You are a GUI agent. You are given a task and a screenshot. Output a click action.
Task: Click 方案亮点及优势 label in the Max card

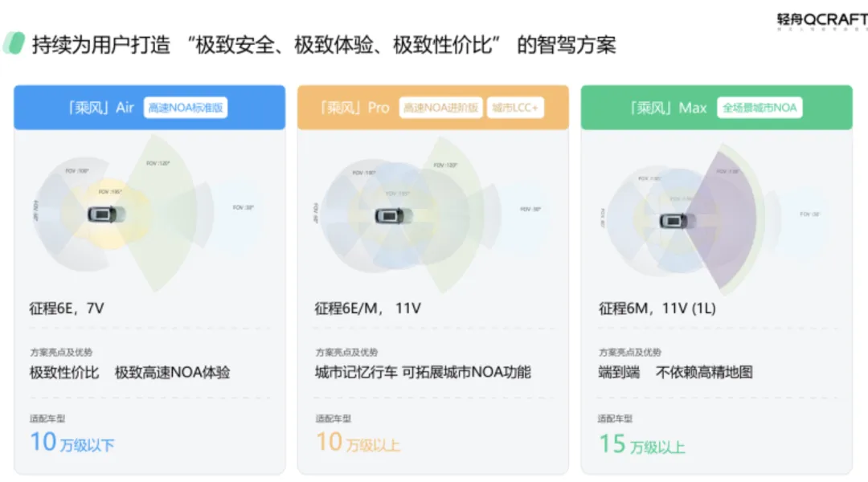coord(630,352)
